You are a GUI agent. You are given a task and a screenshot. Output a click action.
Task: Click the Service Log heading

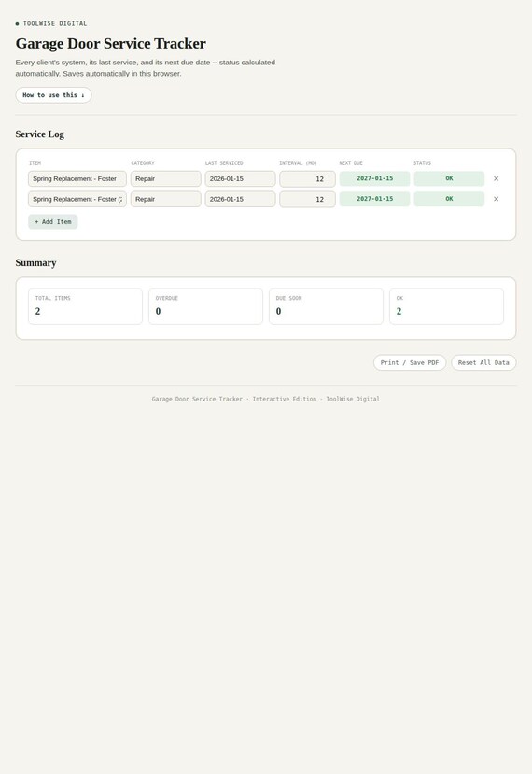(x=39, y=134)
